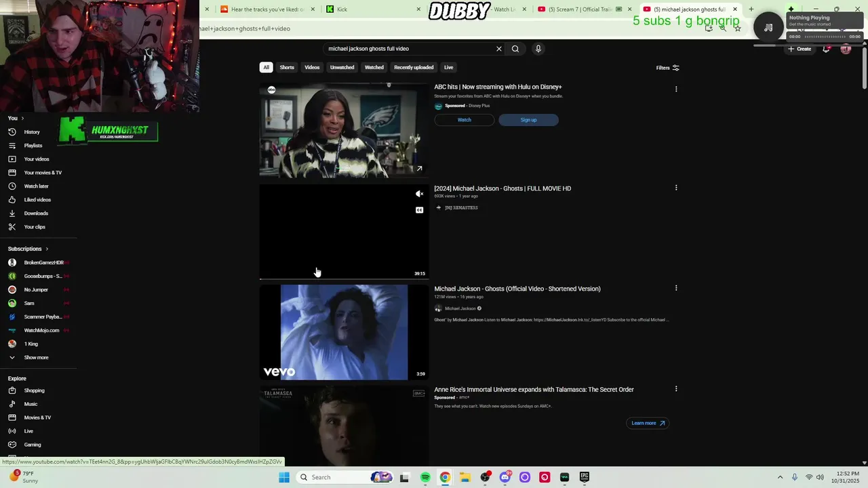Unmute the Ghosts full movie preview

point(419,194)
